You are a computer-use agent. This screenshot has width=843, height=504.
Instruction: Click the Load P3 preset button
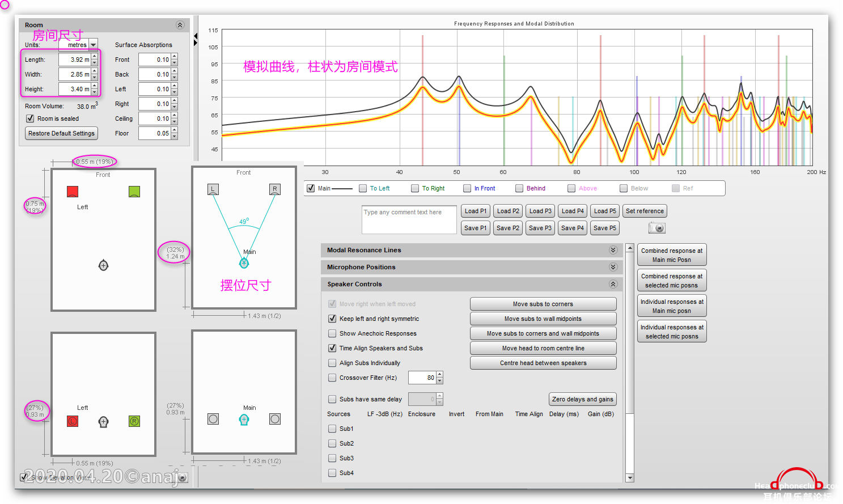(x=540, y=211)
